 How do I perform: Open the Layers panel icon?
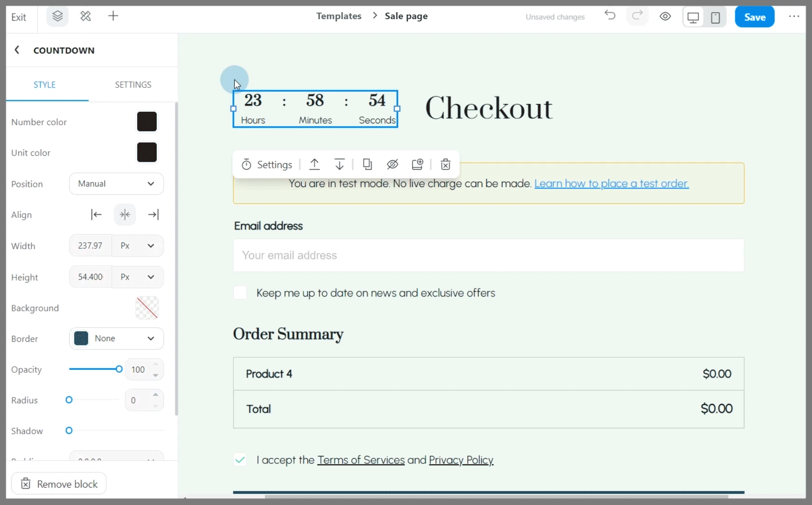pyautogui.click(x=58, y=16)
